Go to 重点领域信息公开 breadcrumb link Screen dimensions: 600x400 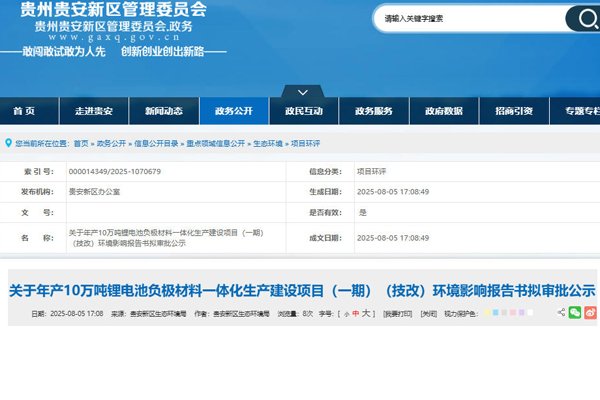point(215,144)
